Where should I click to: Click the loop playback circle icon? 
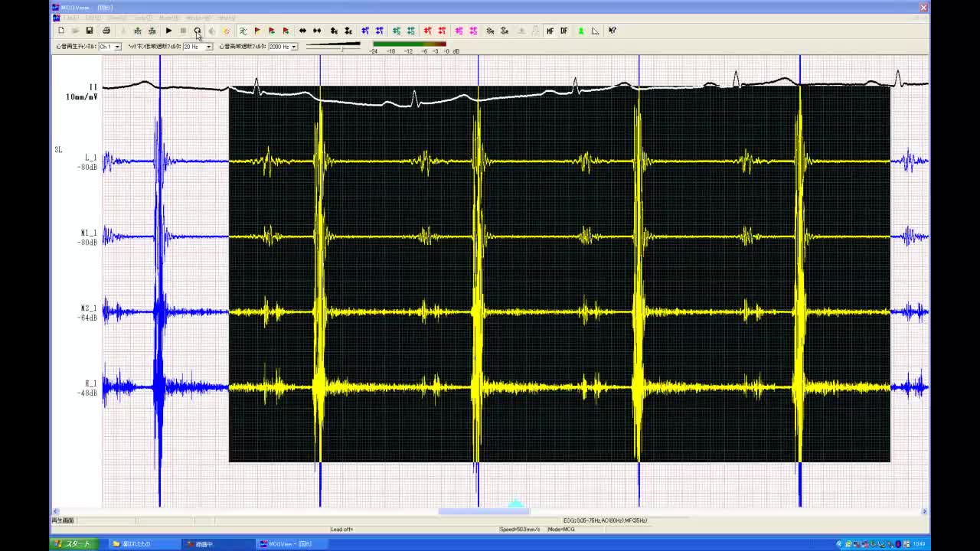[x=198, y=31]
